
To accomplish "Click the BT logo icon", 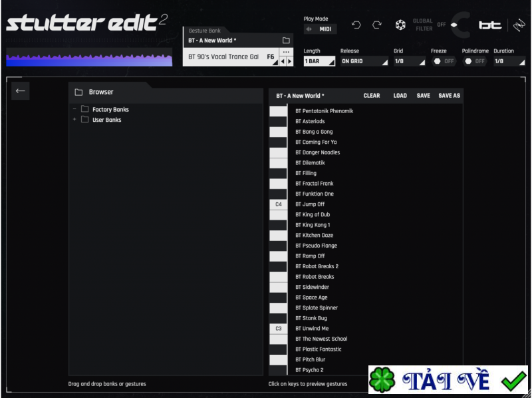I will (x=490, y=25).
